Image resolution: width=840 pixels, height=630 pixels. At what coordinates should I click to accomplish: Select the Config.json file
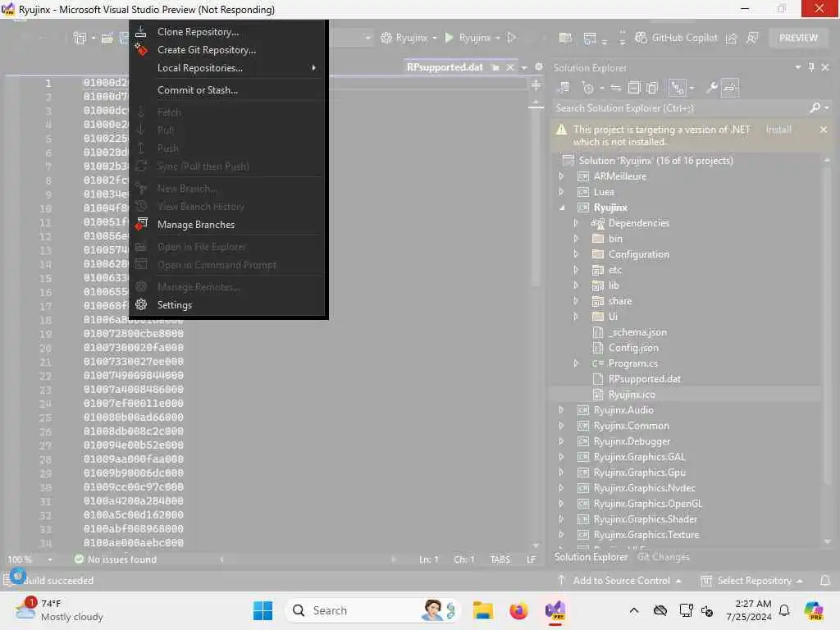pos(632,348)
